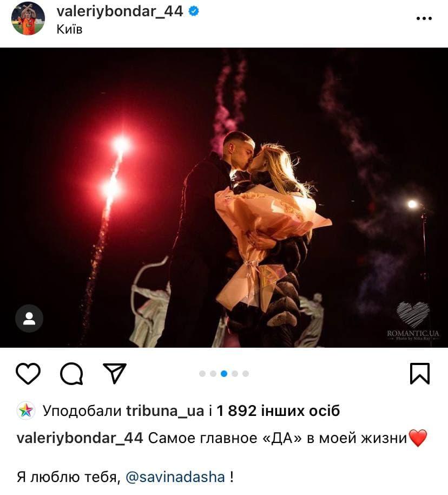This screenshot has height=495, width=448.
Task: Select the active third carousel dot
Action: click(224, 374)
